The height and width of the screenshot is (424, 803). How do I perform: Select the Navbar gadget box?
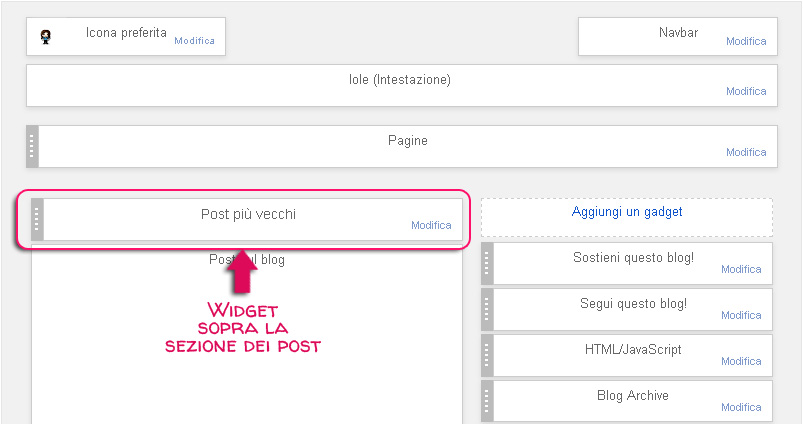tap(678, 37)
